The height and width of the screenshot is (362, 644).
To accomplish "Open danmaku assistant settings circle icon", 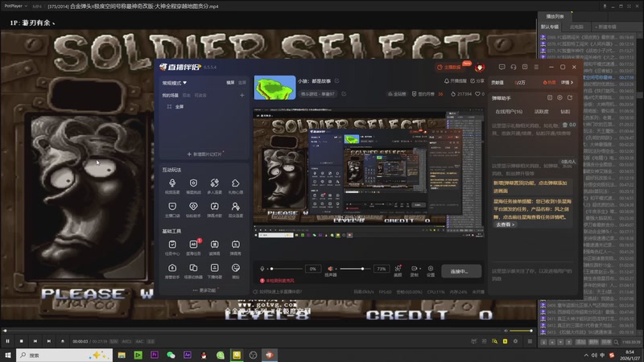I will [x=559, y=97].
